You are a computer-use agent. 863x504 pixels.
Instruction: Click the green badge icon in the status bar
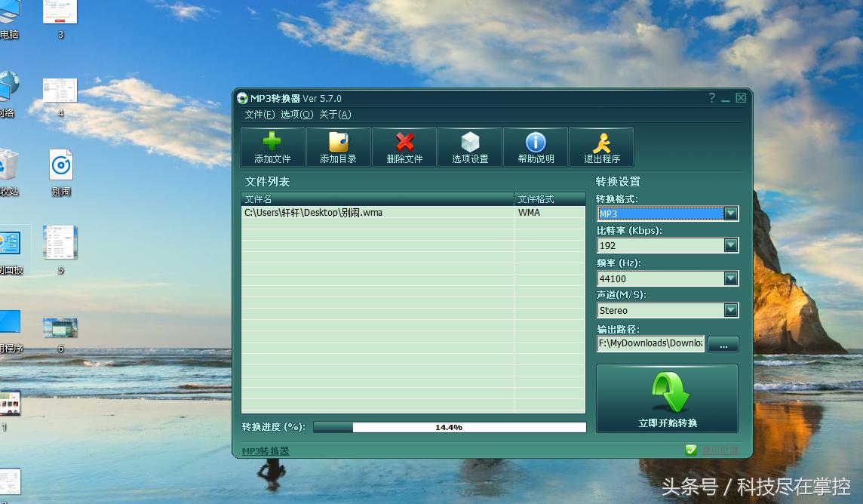point(692,449)
